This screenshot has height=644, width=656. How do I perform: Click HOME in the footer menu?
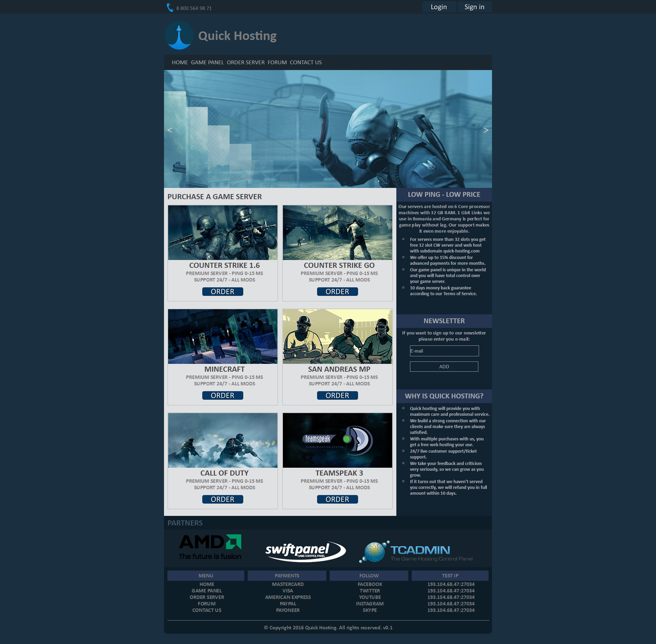tap(207, 585)
